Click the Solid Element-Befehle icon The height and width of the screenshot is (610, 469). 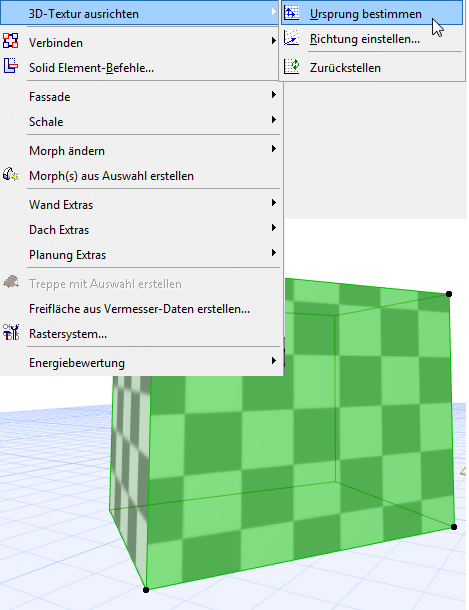tap(10, 65)
